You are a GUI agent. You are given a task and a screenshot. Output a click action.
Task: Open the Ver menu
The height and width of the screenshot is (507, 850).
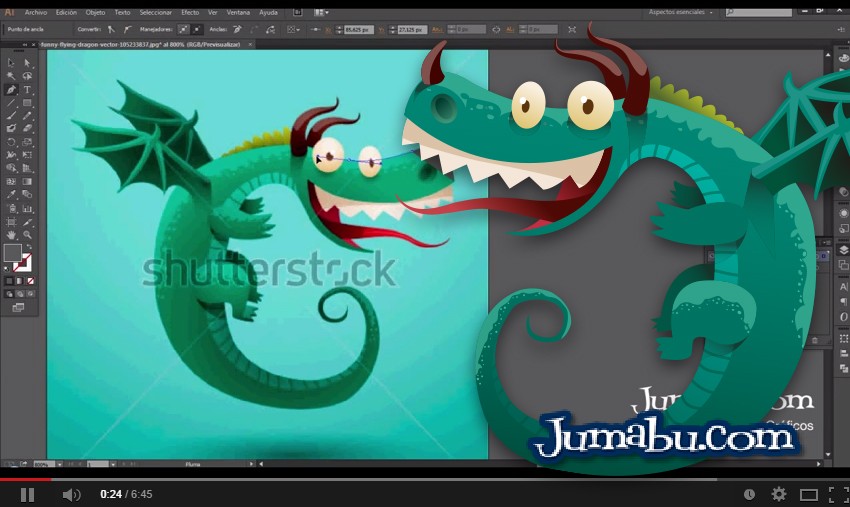[x=212, y=12]
